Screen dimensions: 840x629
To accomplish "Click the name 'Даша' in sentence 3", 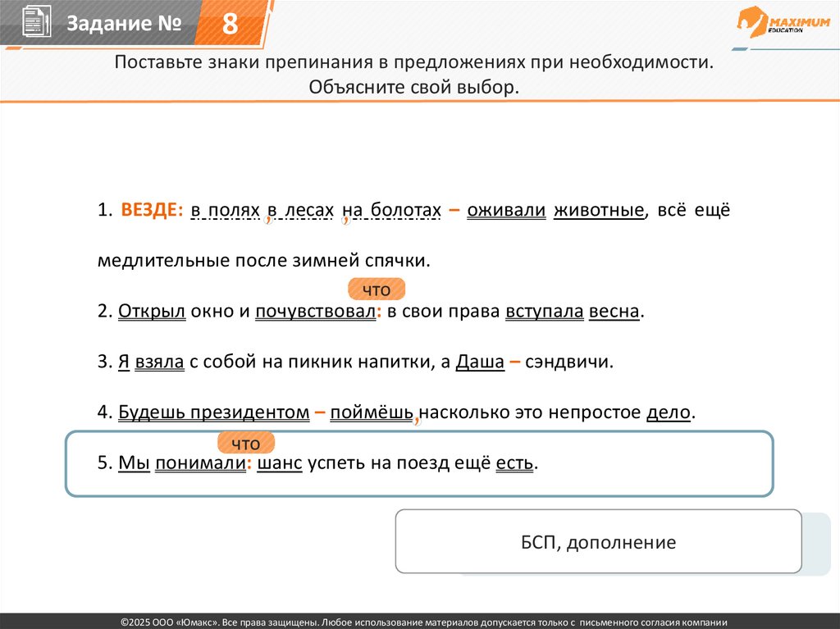I will [x=480, y=362].
